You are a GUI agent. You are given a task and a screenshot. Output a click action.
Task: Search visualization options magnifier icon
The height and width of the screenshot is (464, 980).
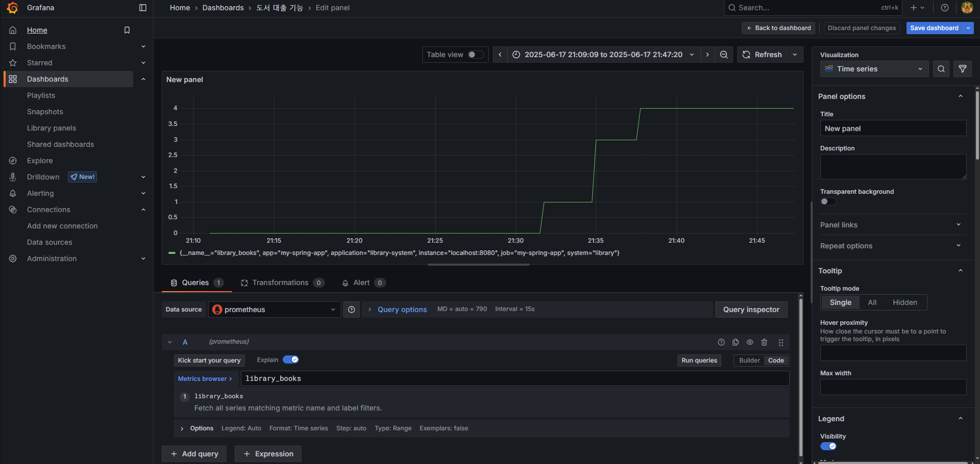(x=941, y=69)
